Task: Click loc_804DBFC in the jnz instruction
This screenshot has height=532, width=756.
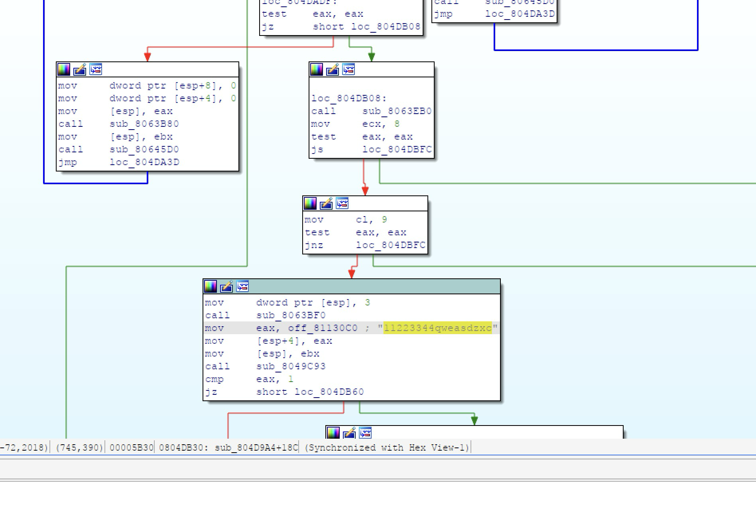Action: click(391, 245)
